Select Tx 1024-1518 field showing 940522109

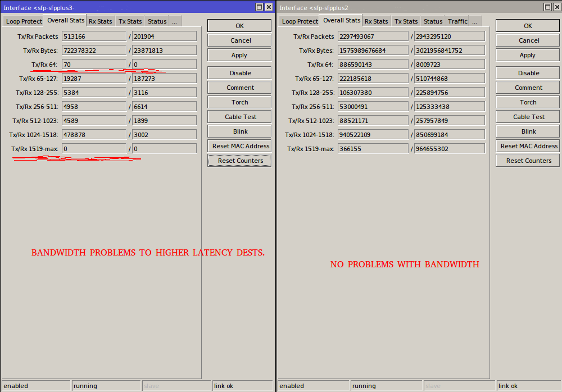click(373, 134)
